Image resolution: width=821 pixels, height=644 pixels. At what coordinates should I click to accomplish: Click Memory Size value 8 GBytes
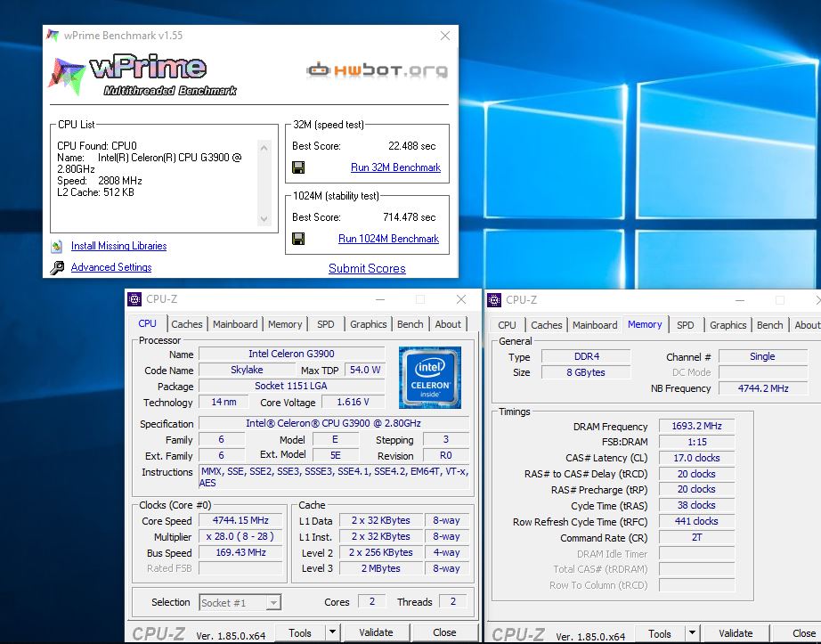click(587, 372)
